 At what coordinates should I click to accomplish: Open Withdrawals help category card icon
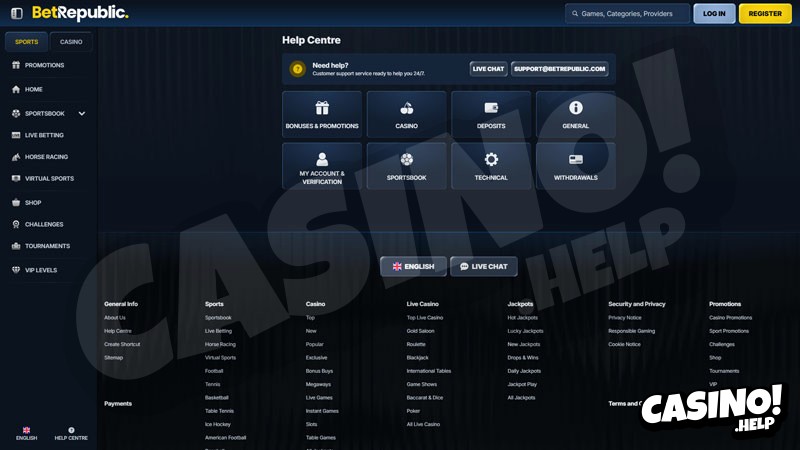point(576,166)
